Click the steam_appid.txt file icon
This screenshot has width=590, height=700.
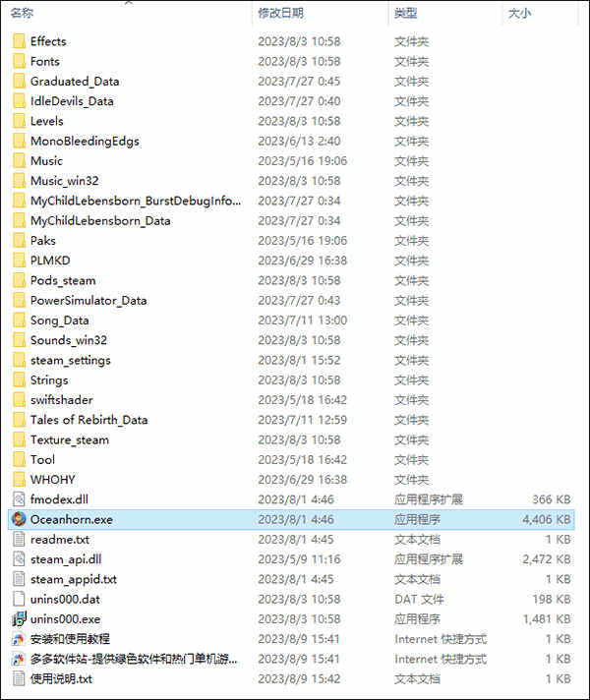pos(19,579)
